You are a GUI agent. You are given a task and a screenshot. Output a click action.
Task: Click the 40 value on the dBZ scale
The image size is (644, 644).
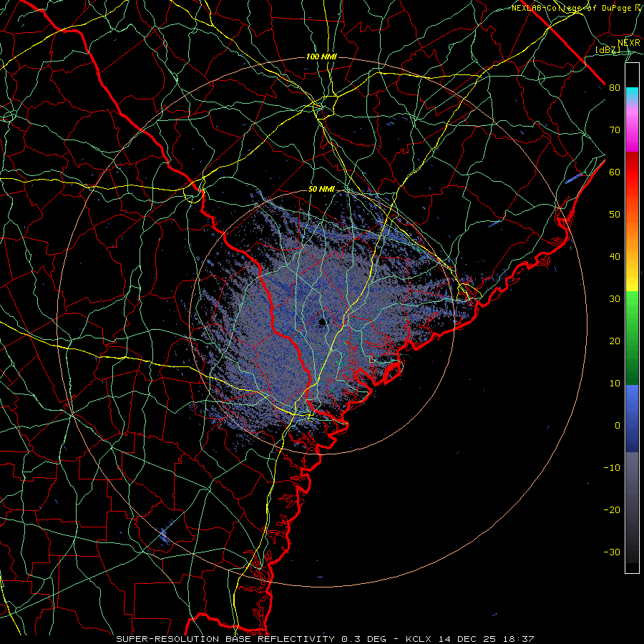coord(615,257)
